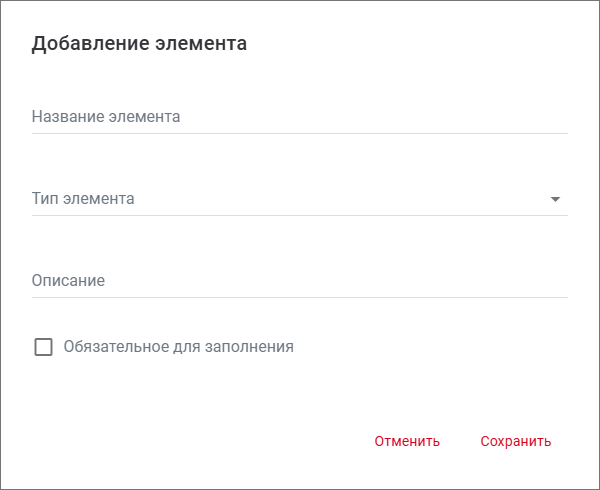The width and height of the screenshot is (600, 490).
Task: Focus the "Описание" input field
Action: pos(299,281)
